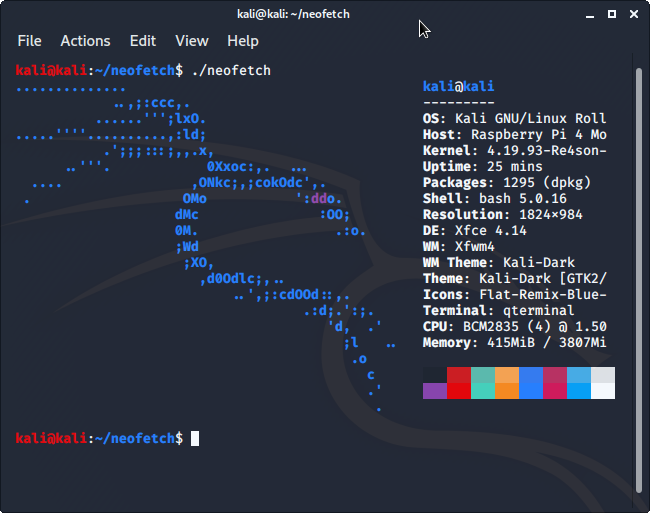Screen dimensions: 650x513
Task: Open the Help menu
Action: point(243,41)
